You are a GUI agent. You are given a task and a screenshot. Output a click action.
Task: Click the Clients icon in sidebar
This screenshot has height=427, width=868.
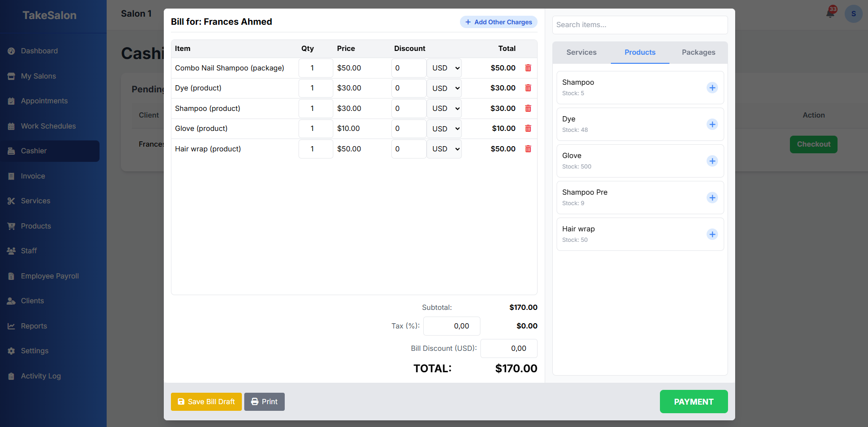coord(11,301)
